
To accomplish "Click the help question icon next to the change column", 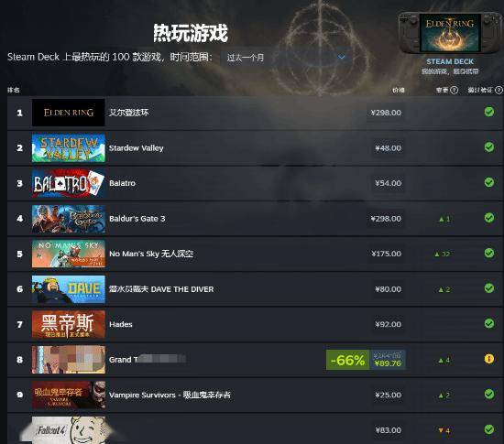I will 455,90.
